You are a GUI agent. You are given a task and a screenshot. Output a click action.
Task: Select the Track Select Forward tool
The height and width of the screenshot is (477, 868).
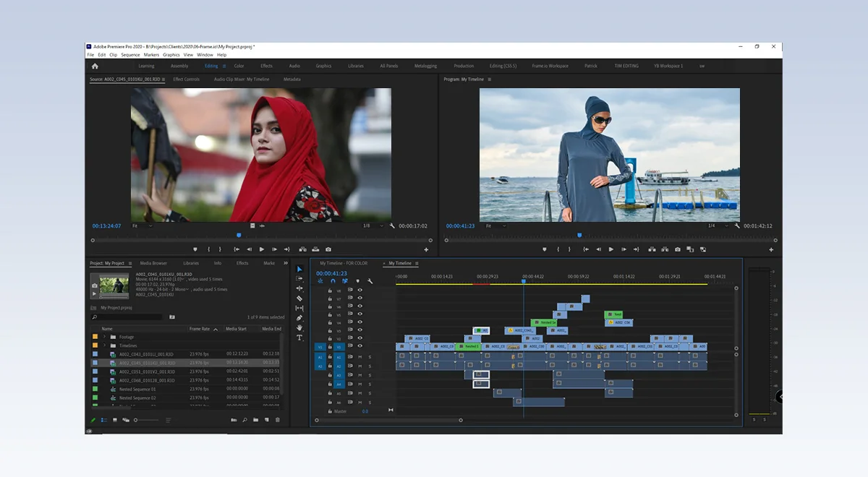coord(299,278)
